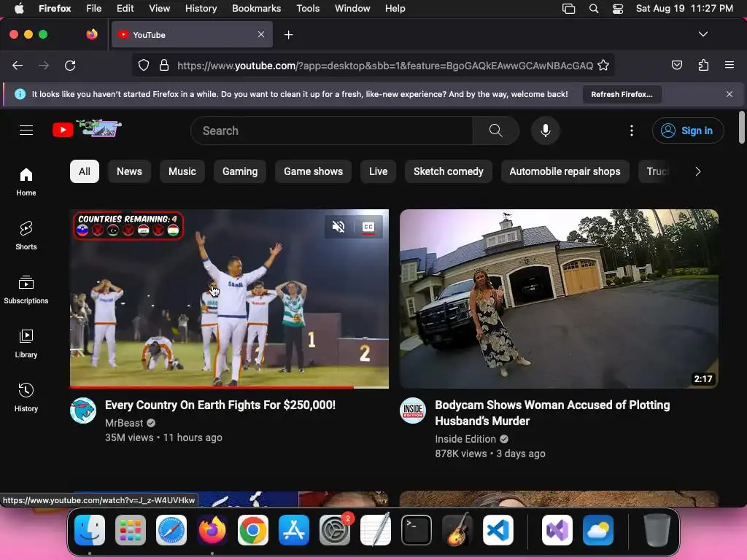Open Terminal from the Dock
747x560 pixels.
point(417,530)
